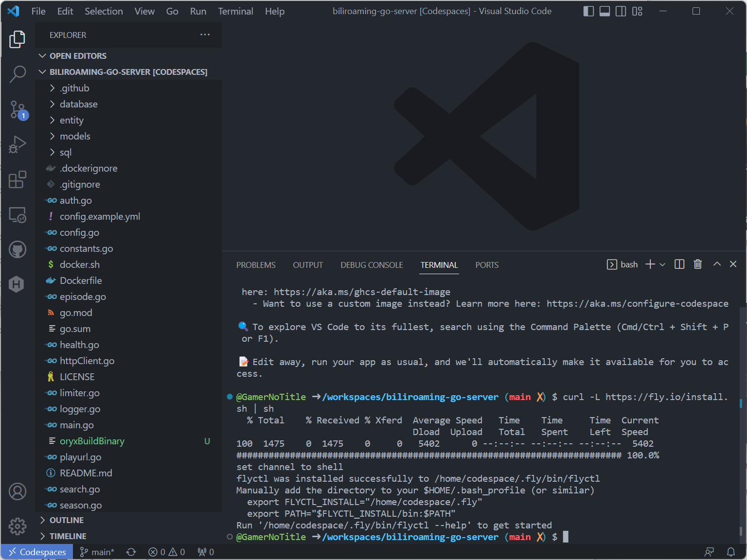Click the main* branch in status bar
Screen dimensions: 747x560
97,552
